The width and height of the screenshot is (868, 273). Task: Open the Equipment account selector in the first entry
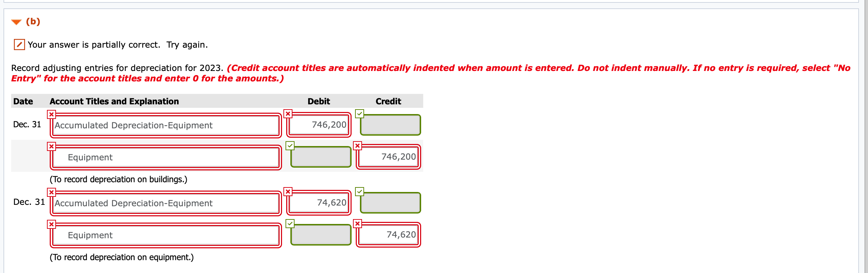point(166,157)
